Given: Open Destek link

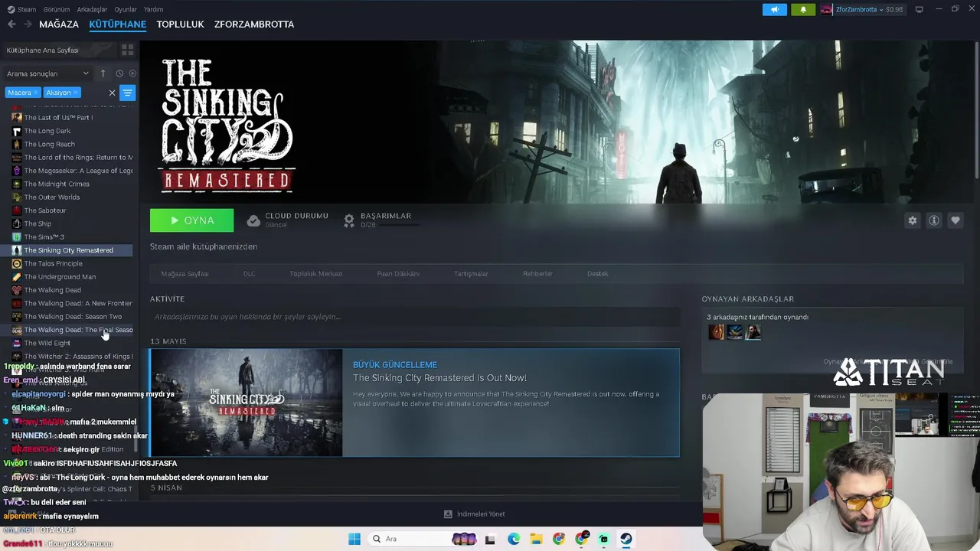Looking at the screenshot, I should tap(598, 274).
